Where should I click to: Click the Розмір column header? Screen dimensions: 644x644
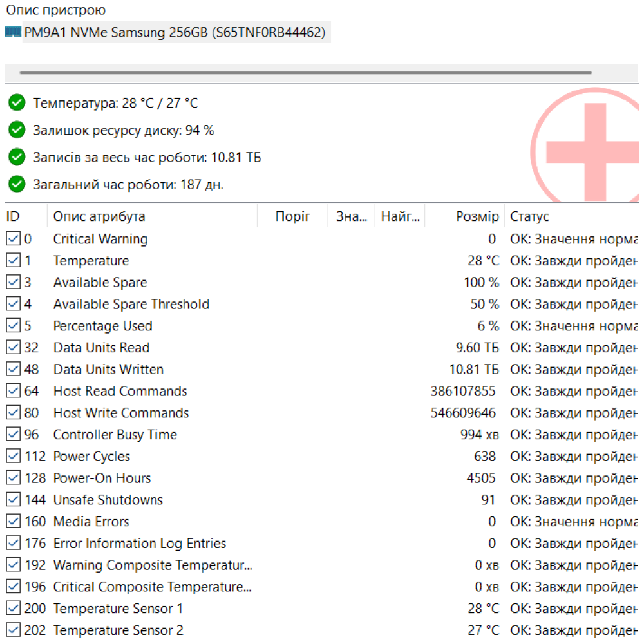[477, 217]
